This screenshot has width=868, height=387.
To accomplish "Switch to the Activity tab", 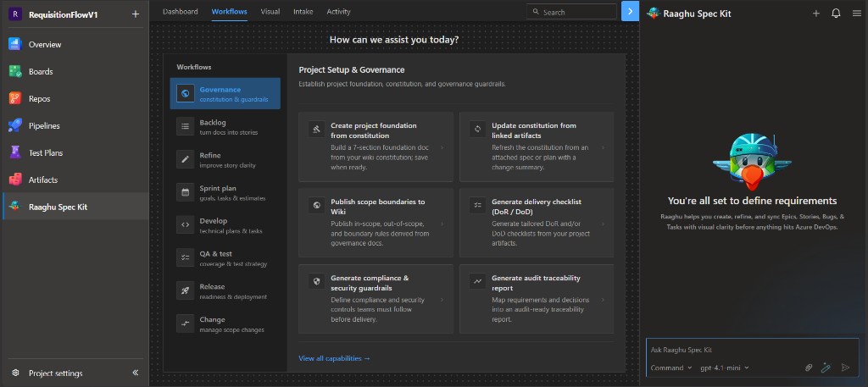I will (338, 12).
